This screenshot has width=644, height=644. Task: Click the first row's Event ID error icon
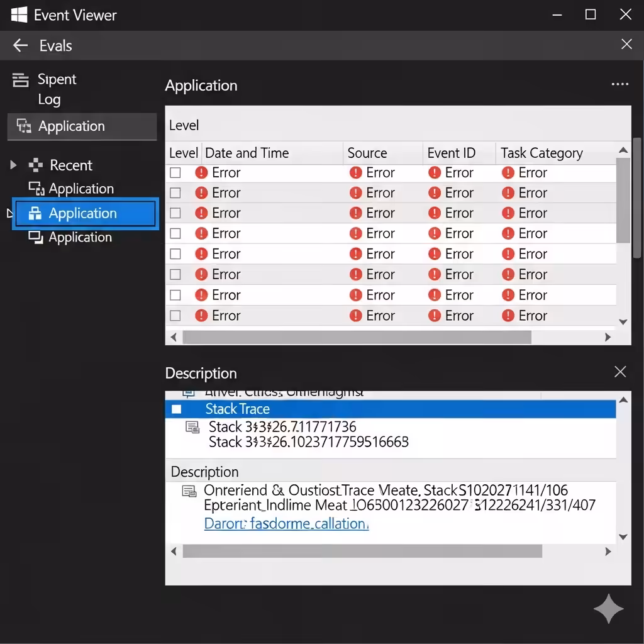click(x=435, y=172)
